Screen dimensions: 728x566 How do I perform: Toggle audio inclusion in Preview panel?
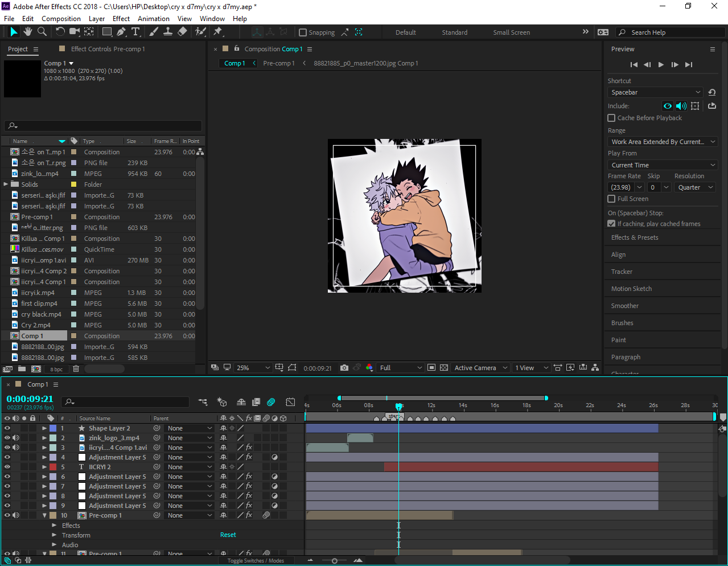681,106
